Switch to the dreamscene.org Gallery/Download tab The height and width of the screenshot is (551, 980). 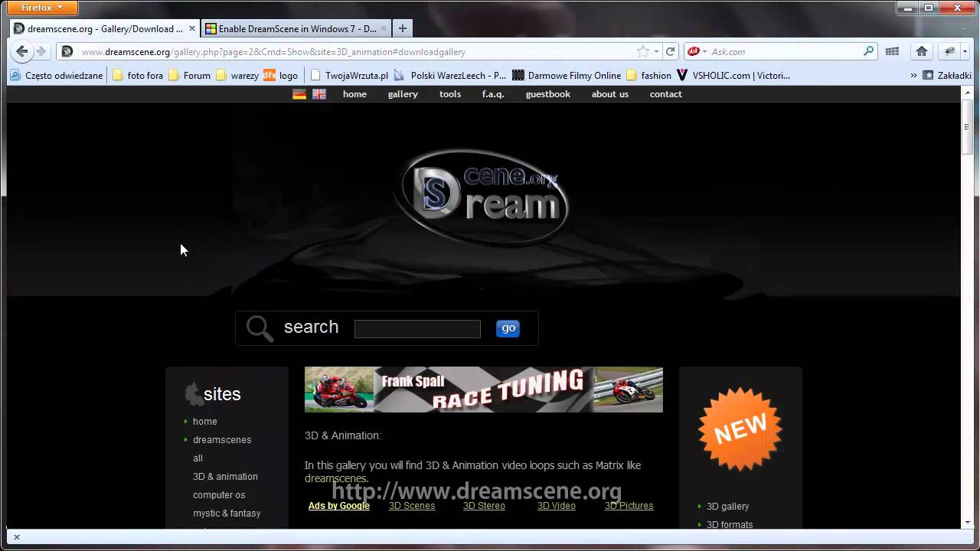point(104,29)
